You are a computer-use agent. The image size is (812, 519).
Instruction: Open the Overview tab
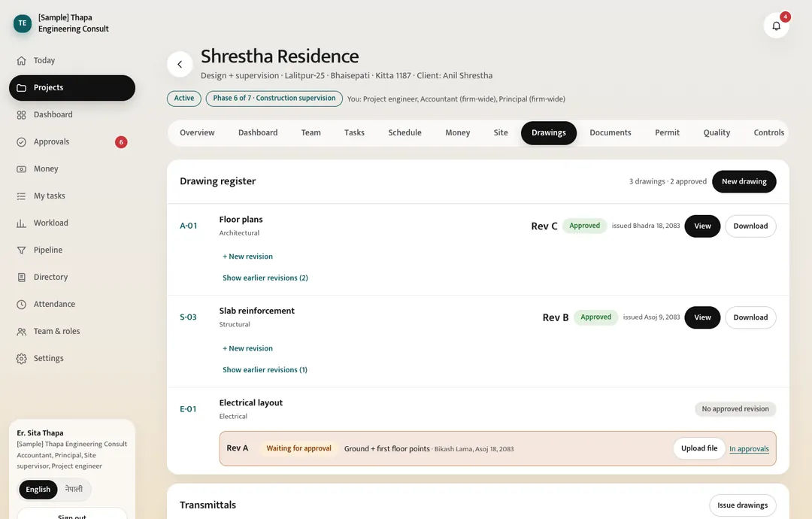(x=197, y=132)
